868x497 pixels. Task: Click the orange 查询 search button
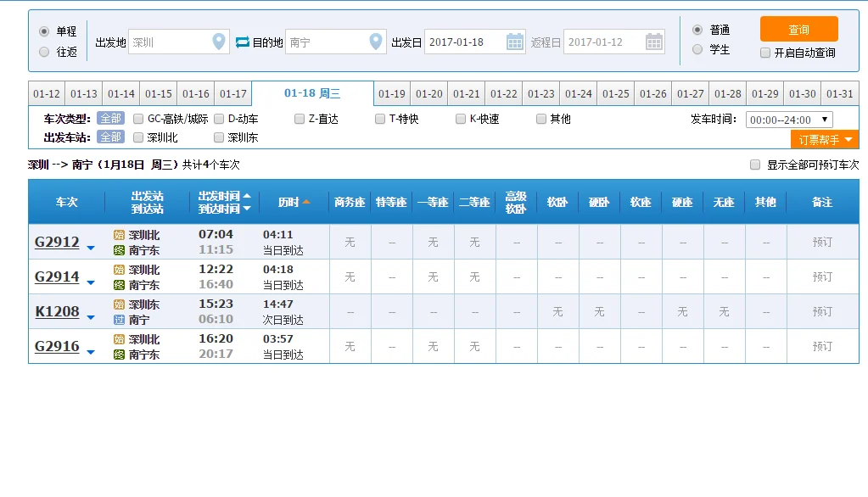798,29
